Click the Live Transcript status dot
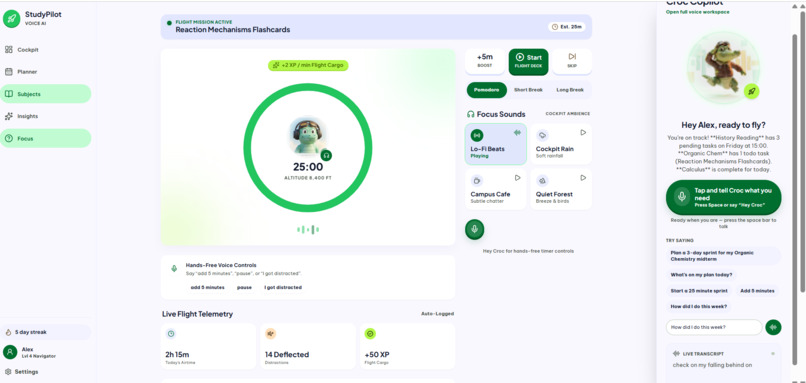Viewport: 806px width, 383px height. (773, 354)
